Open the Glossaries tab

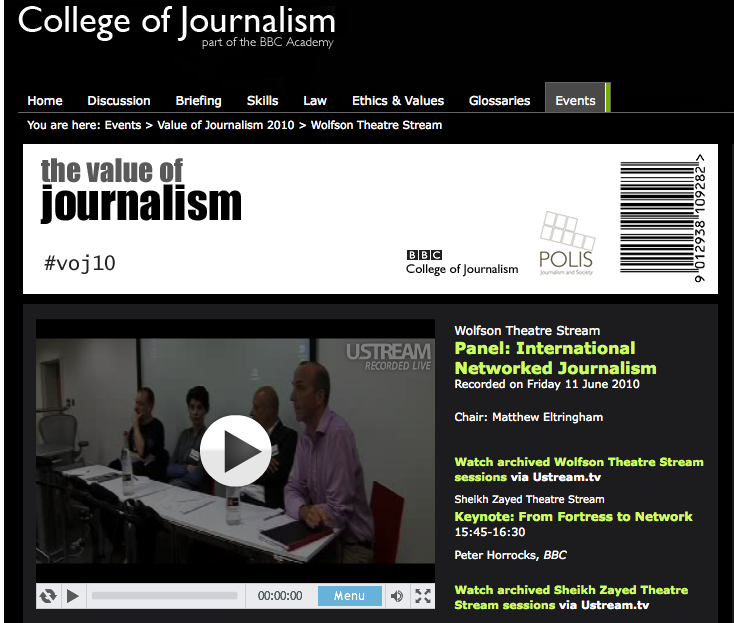pyautogui.click(x=499, y=101)
